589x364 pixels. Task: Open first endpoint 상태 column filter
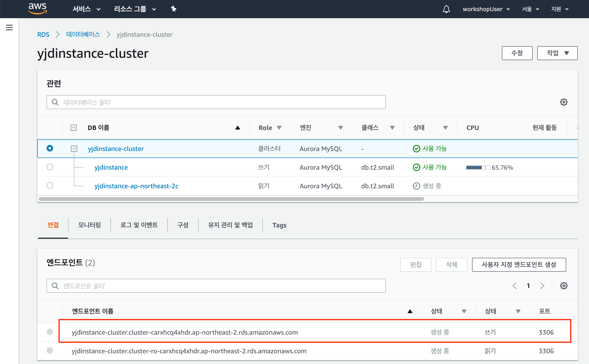point(464,312)
